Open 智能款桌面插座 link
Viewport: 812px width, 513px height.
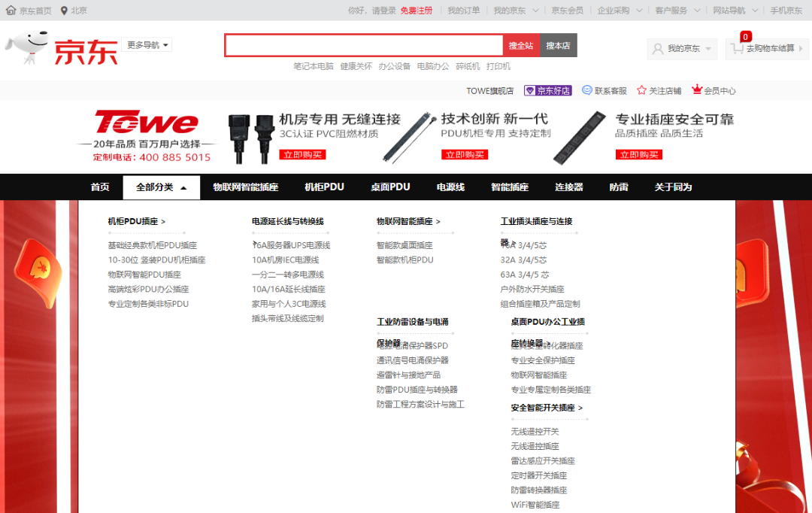[x=404, y=245]
